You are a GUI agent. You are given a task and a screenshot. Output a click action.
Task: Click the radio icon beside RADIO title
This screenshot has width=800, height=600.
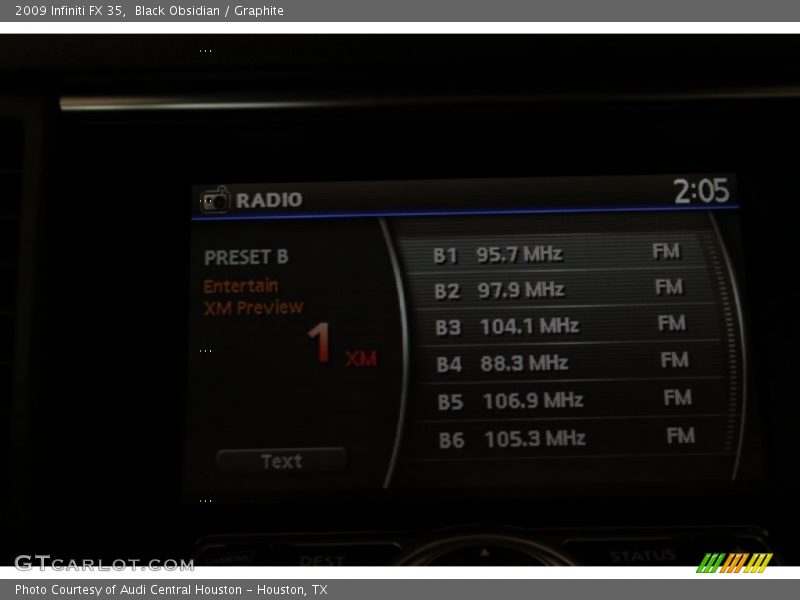(x=215, y=199)
